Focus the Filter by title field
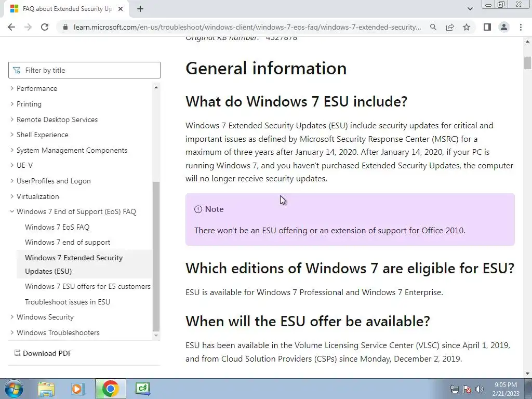The image size is (532, 399). pyautogui.click(x=85, y=70)
